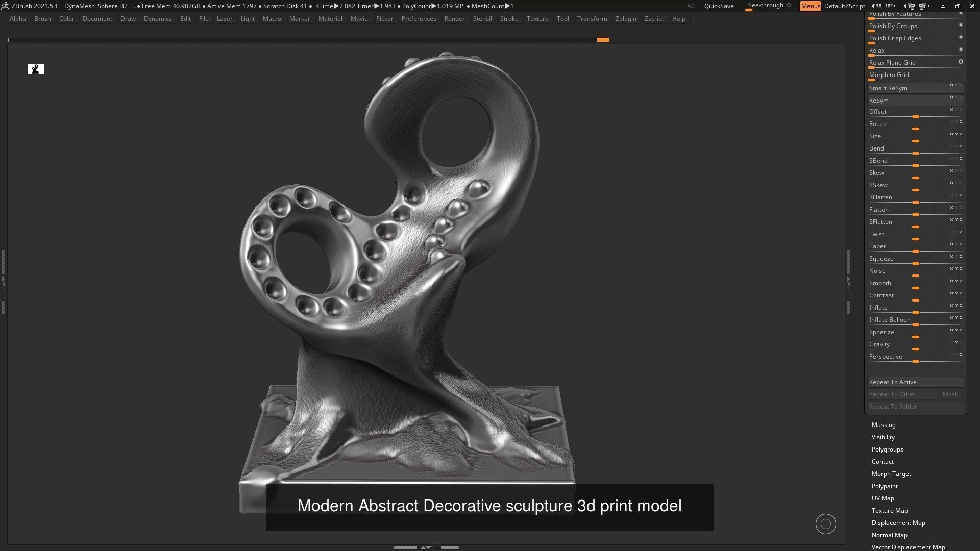Toggle Z axis modifier for Inflate
This screenshot has height=551, width=980.
point(961,306)
